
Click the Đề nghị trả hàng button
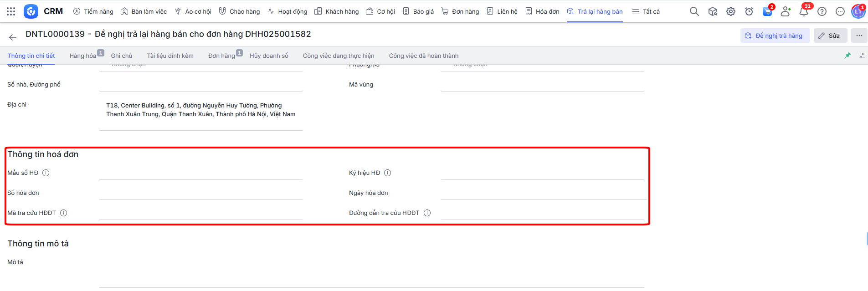[775, 36]
